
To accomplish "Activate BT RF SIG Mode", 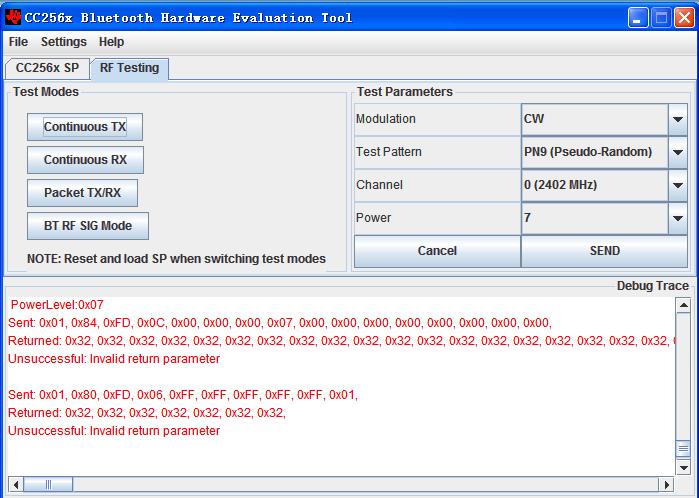I will [x=88, y=226].
